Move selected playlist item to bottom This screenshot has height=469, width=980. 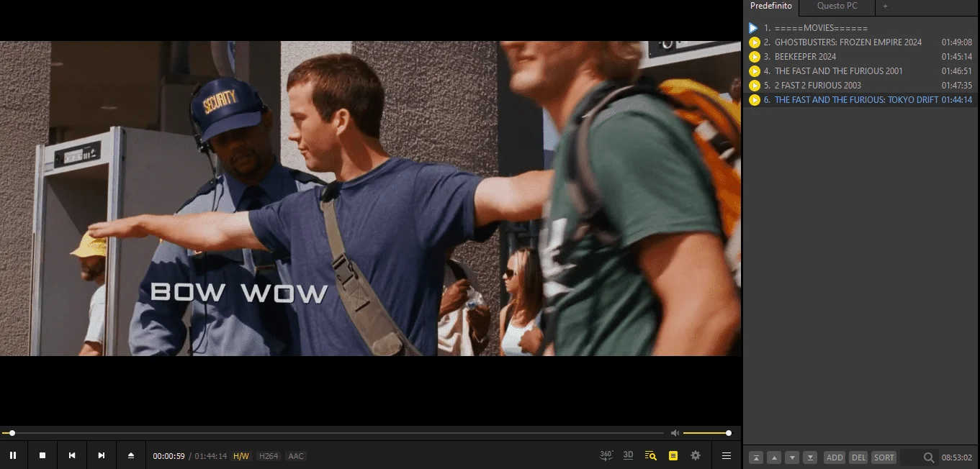810,457
